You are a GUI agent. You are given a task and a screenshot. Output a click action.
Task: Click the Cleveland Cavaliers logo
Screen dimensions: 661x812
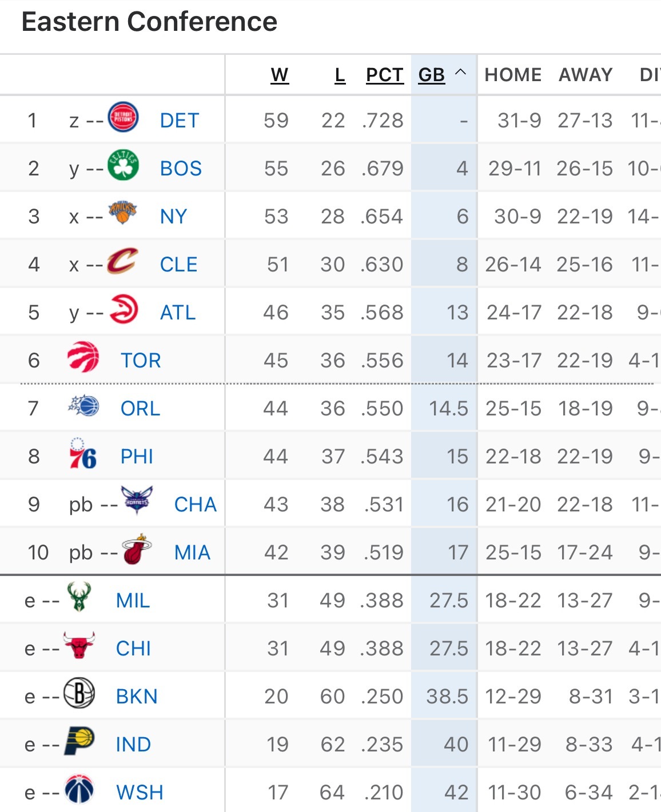point(123,261)
